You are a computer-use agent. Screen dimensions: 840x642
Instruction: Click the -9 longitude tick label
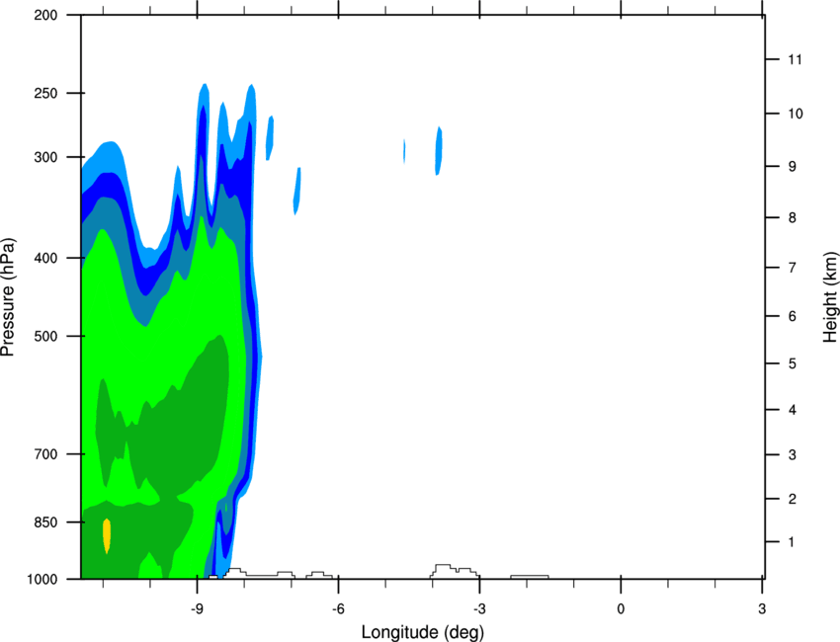[x=197, y=608]
